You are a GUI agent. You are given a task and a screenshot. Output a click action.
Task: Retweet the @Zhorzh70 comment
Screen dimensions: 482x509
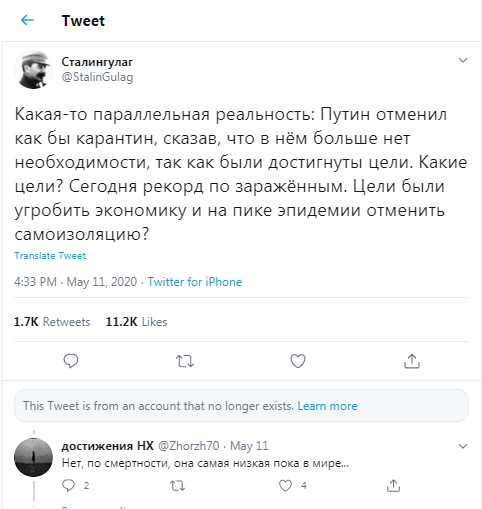tap(177, 486)
